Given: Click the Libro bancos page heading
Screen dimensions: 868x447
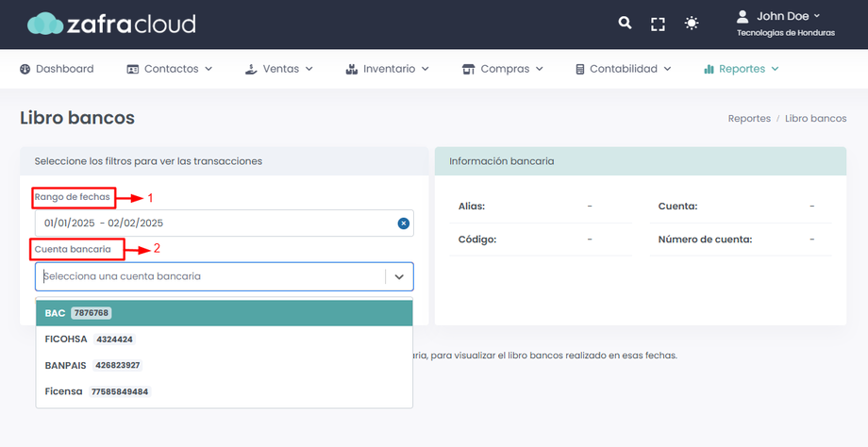Looking at the screenshot, I should (77, 118).
